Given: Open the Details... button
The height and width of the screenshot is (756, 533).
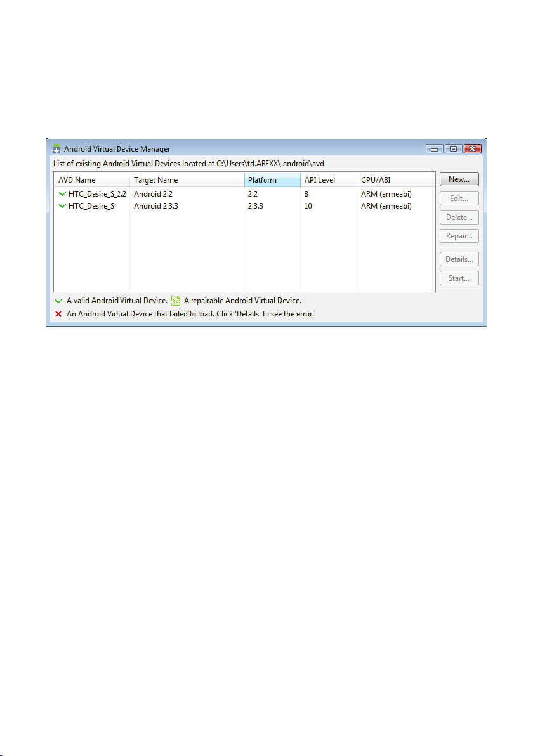Looking at the screenshot, I should tap(459, 259).
